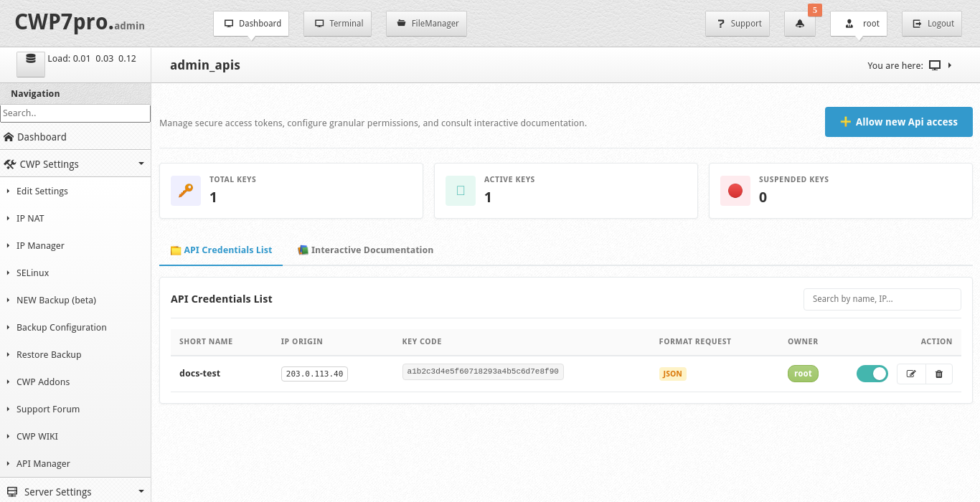This screenshot has height=502, width=980.
Task: Open Restore Backup in sidebar
Action: pyautogui.click(x=75, y=355)
